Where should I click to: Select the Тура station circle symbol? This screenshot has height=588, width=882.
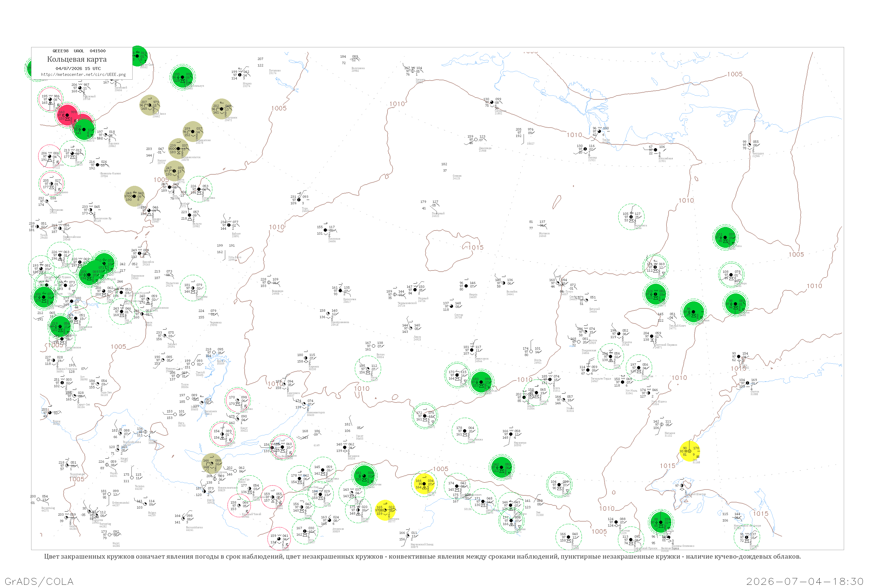[x=299, y=200]
